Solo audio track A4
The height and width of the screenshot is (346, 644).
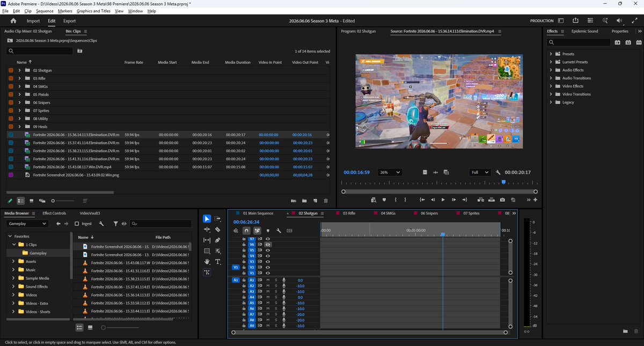click(x=276, y=297)
